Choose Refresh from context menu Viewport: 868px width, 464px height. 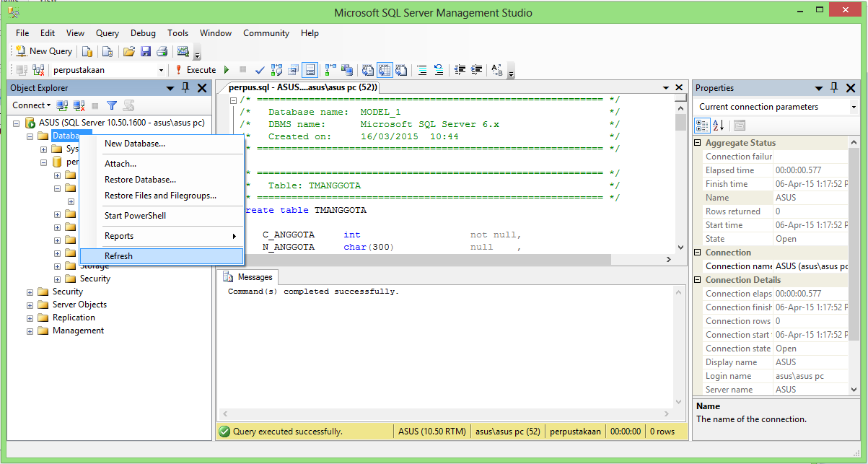162,256
